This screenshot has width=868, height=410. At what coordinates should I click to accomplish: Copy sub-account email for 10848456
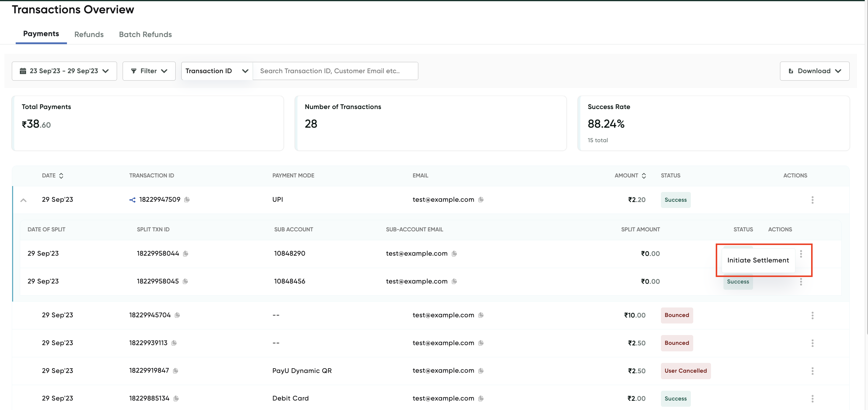click(x=454, y=281)
